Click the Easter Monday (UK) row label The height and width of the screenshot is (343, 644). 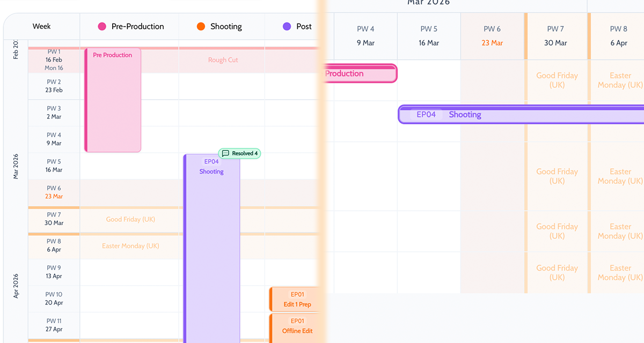click(x=130, y=246)
